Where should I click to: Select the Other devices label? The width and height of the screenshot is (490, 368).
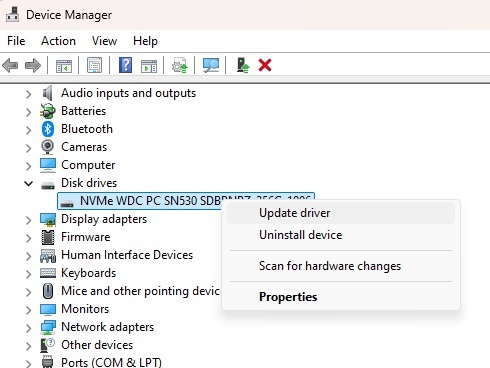[97, 345]
